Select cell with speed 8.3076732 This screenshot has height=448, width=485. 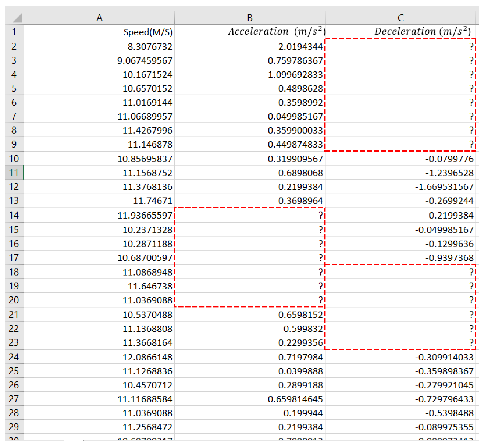point(150,47)
